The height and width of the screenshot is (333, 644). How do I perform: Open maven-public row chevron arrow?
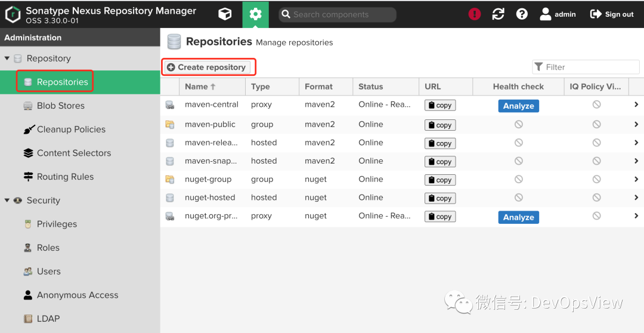[636, 124]
